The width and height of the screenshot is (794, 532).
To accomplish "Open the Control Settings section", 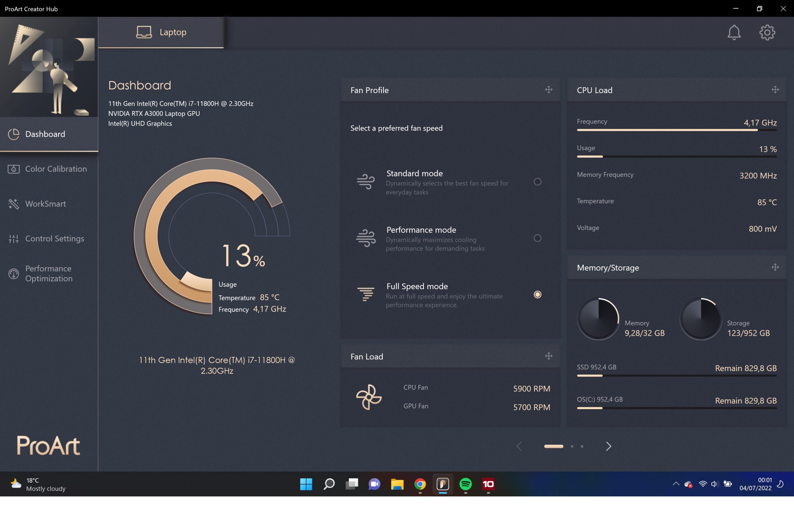I will 49,239.
